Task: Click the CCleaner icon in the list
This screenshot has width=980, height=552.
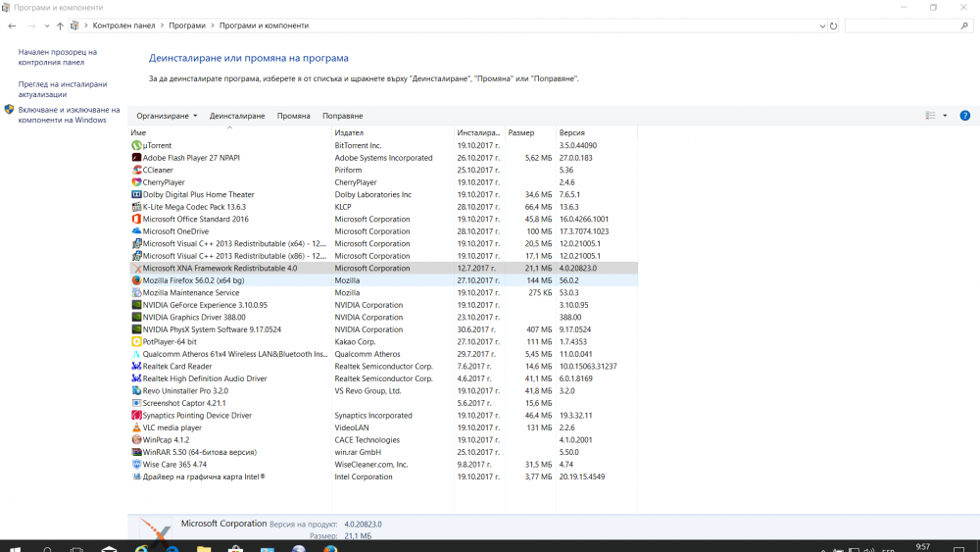Action: pyautogui.click(x=136, y=170)
